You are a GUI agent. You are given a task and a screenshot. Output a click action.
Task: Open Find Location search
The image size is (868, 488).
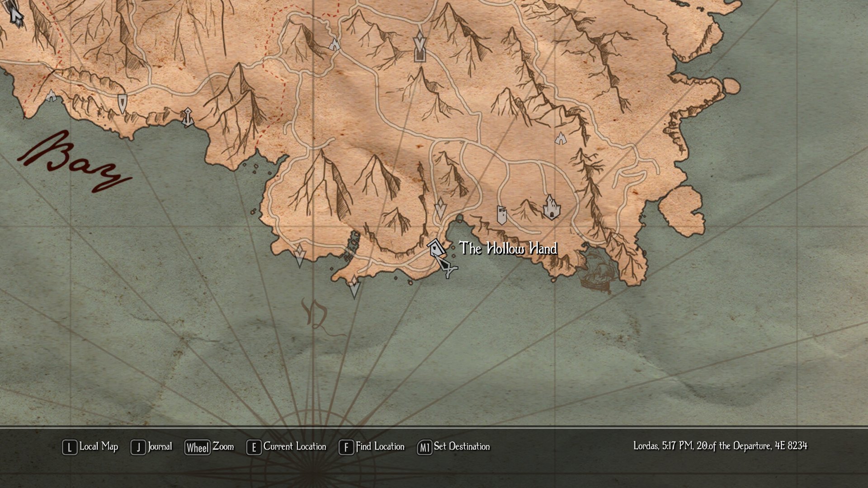pyautogui.click(x=372, y=447)
